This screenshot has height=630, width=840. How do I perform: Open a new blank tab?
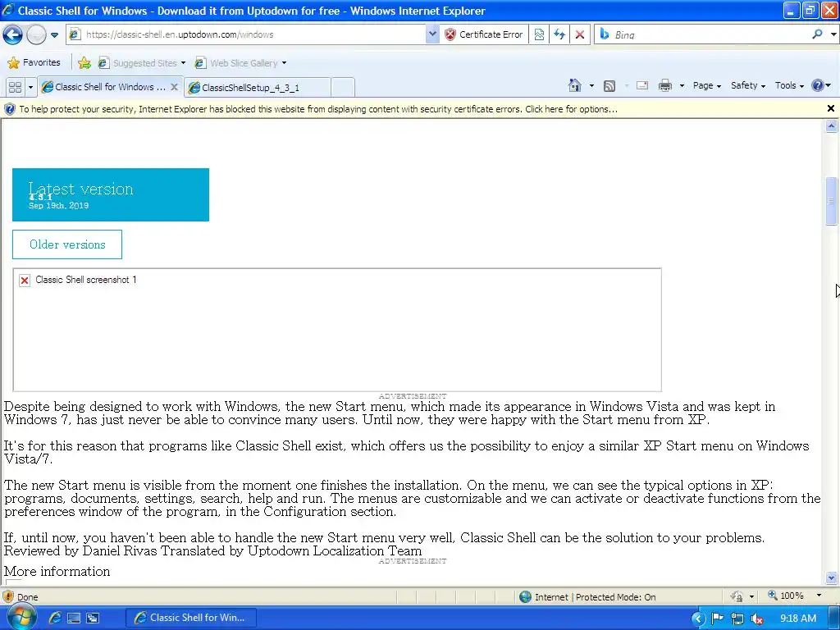point(343,87)
